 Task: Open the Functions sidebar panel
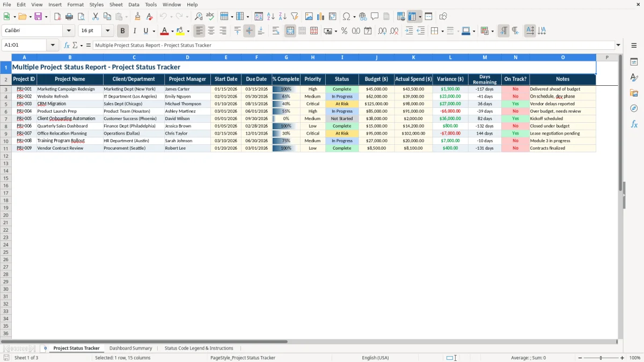tap(634, 124)
